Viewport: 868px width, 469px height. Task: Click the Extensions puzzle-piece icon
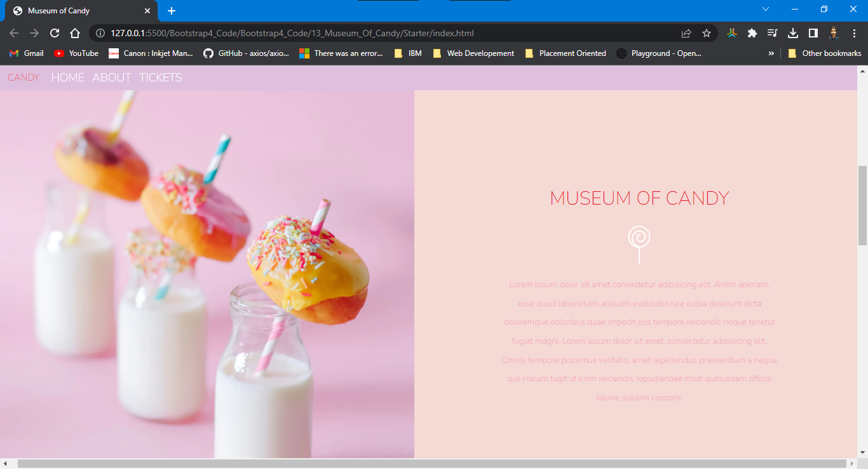click(752, 32)
